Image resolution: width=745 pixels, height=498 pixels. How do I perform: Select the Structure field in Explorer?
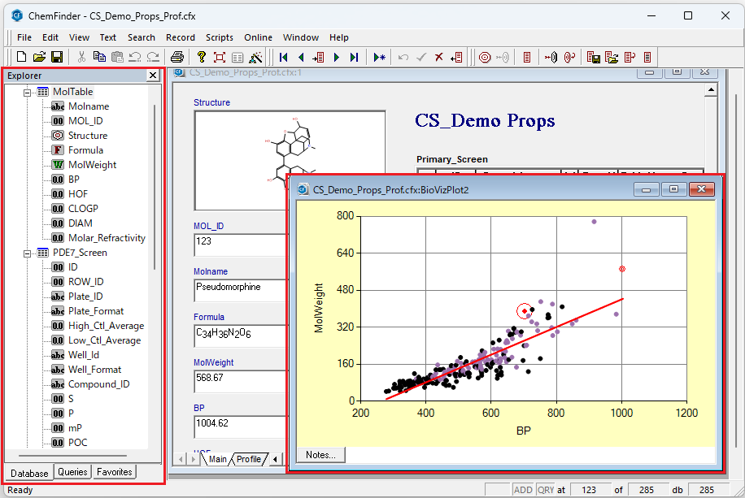tap(87, 135)
